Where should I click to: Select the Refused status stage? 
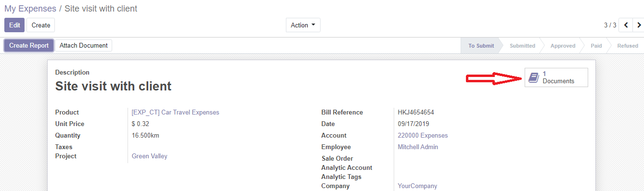(628, 46)
